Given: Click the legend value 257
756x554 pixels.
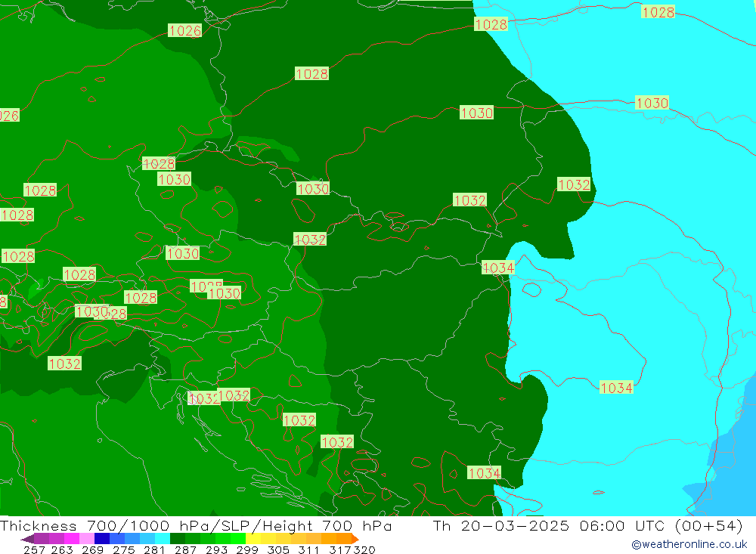Looking at the screenshot, I should point(34,549).
